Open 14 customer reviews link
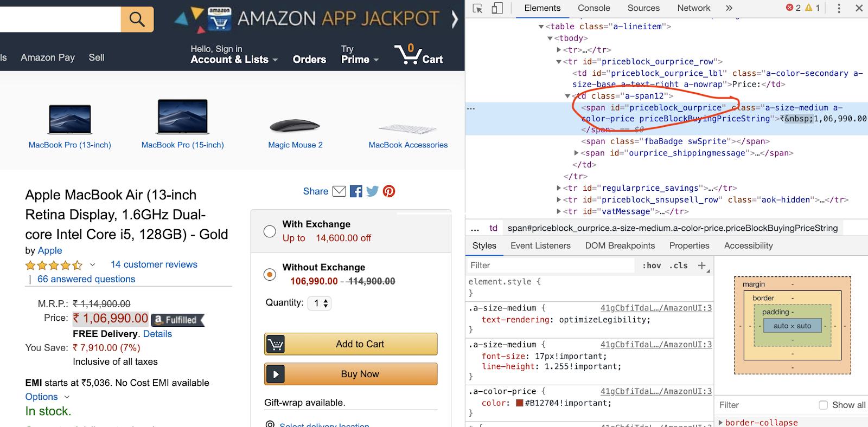The image size is (868, 427). (x=154, y=264)
